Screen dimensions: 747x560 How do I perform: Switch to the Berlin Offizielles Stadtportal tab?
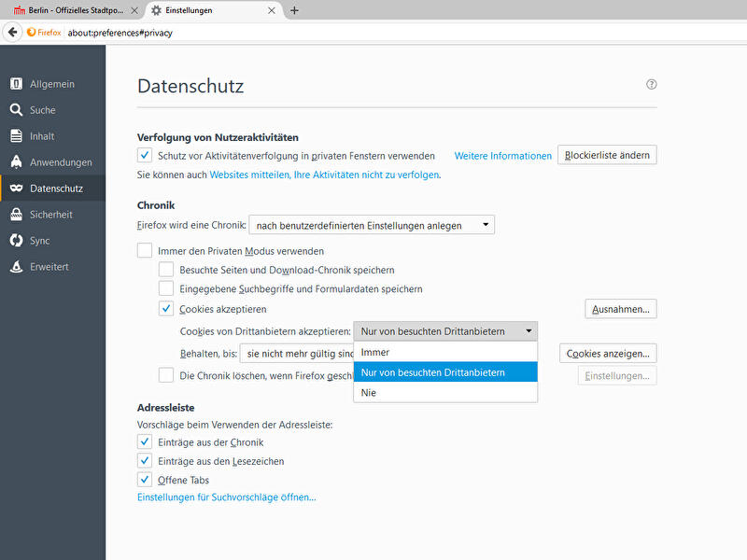[x=71, y=10]
